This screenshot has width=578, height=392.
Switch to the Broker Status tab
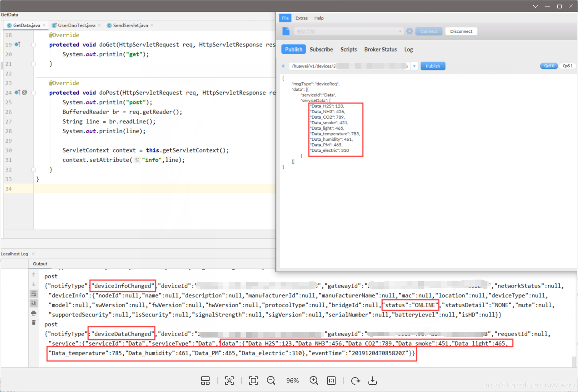coord(380,49)
